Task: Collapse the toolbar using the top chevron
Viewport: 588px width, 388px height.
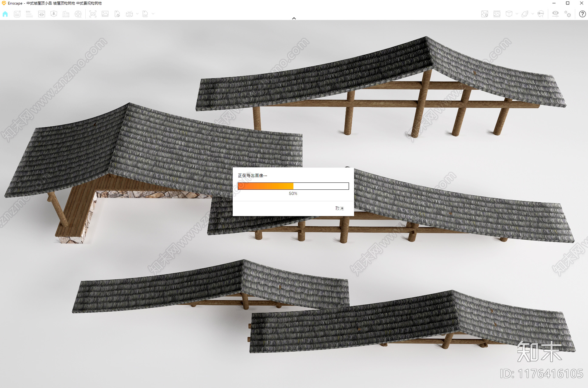Action: click(294, 18)
